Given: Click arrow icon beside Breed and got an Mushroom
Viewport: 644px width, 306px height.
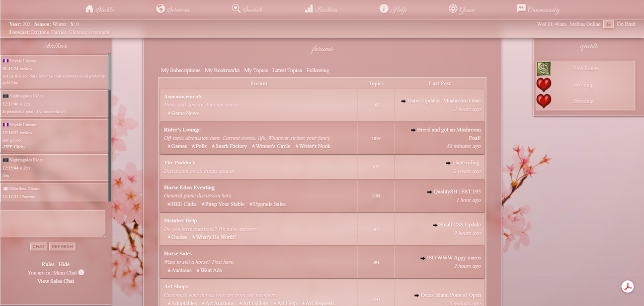Looking at the screenshot, I should pos(413,130).
